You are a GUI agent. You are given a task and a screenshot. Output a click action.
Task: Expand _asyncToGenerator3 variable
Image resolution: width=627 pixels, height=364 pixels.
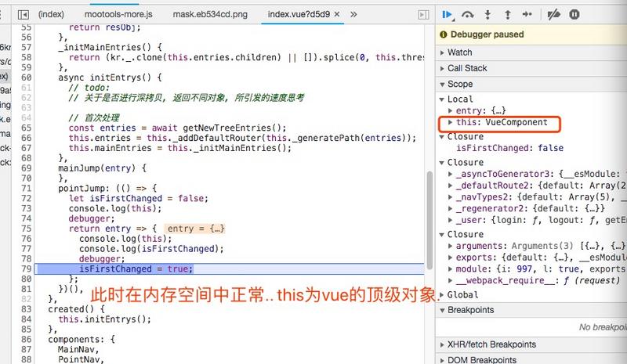(x=450, y=175)
